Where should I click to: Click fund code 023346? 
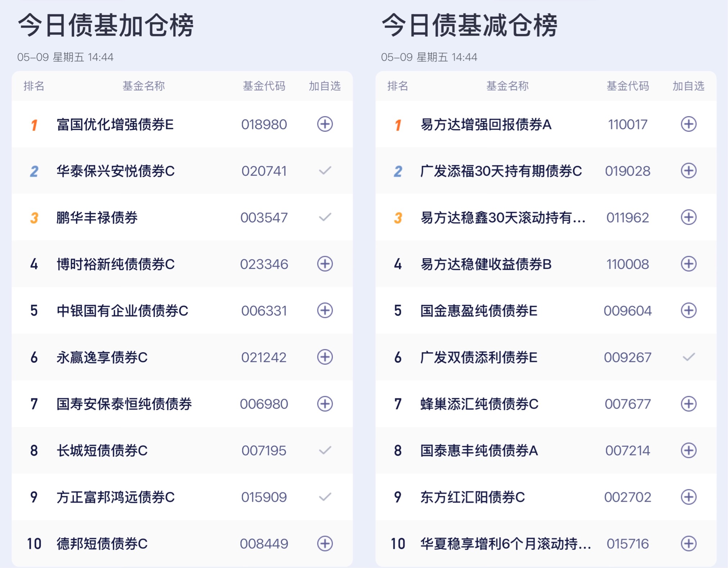click(x=264, y=264)
